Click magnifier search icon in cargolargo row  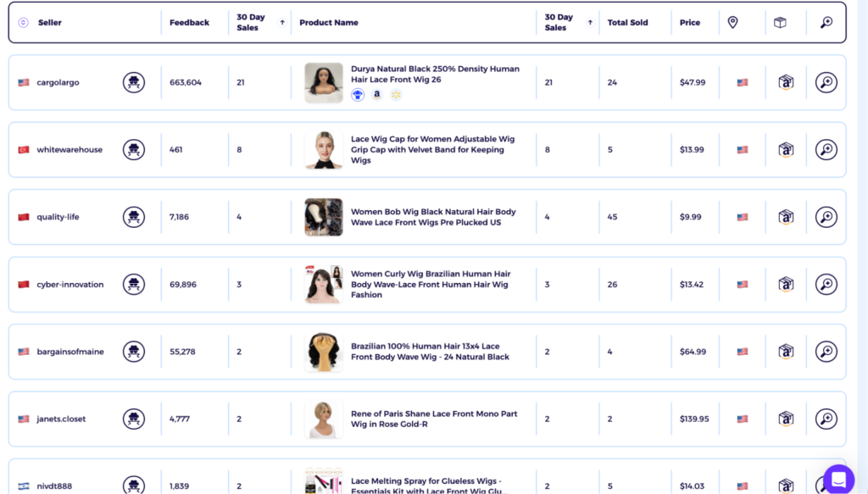click(826, 82)
